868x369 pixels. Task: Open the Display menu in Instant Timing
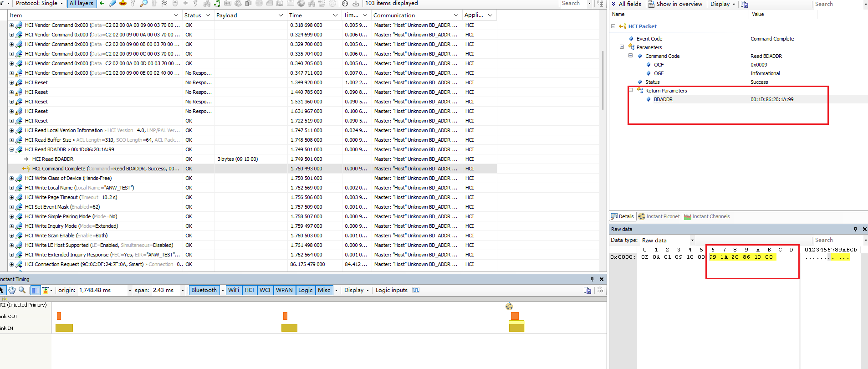point(356,290)
